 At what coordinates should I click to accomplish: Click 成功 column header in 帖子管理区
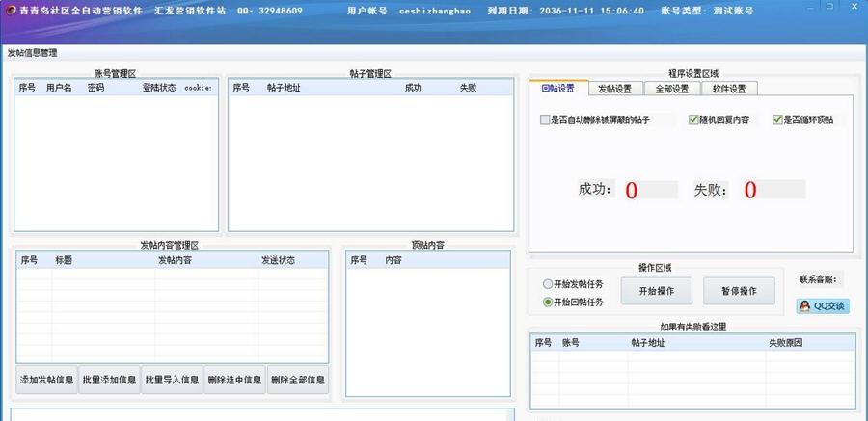coord(413,88)
